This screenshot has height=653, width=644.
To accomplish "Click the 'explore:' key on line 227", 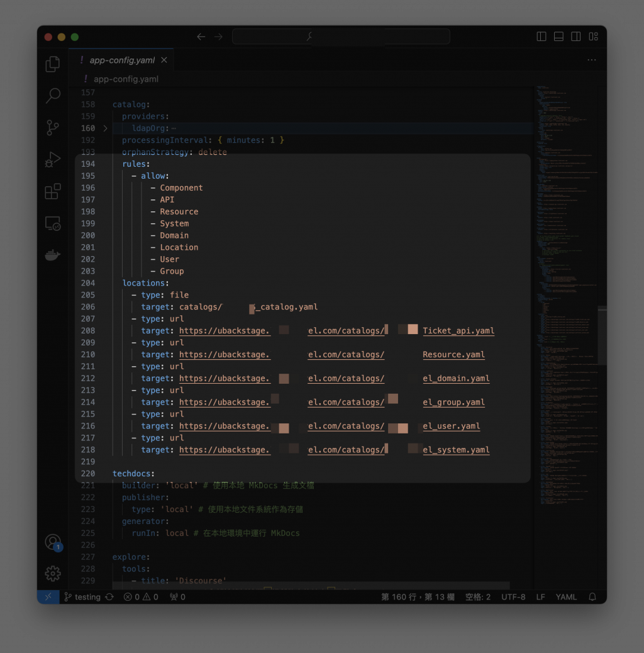I will coord(131,557).
